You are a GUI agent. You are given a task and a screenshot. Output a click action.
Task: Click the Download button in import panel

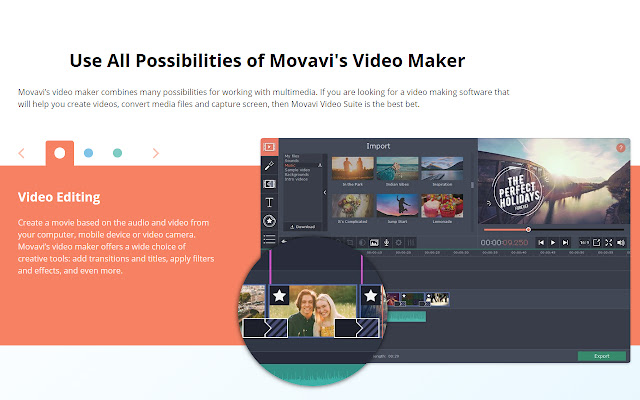302,227
